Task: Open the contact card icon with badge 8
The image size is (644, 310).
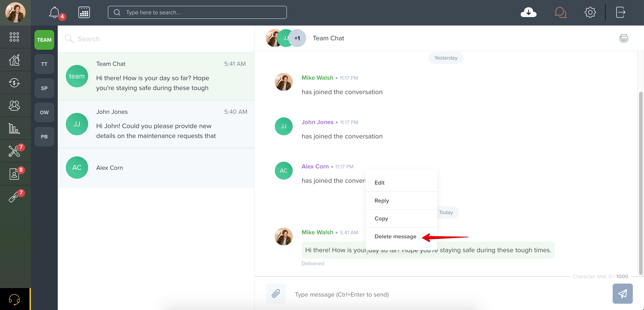Action: (x=14, y=174)
